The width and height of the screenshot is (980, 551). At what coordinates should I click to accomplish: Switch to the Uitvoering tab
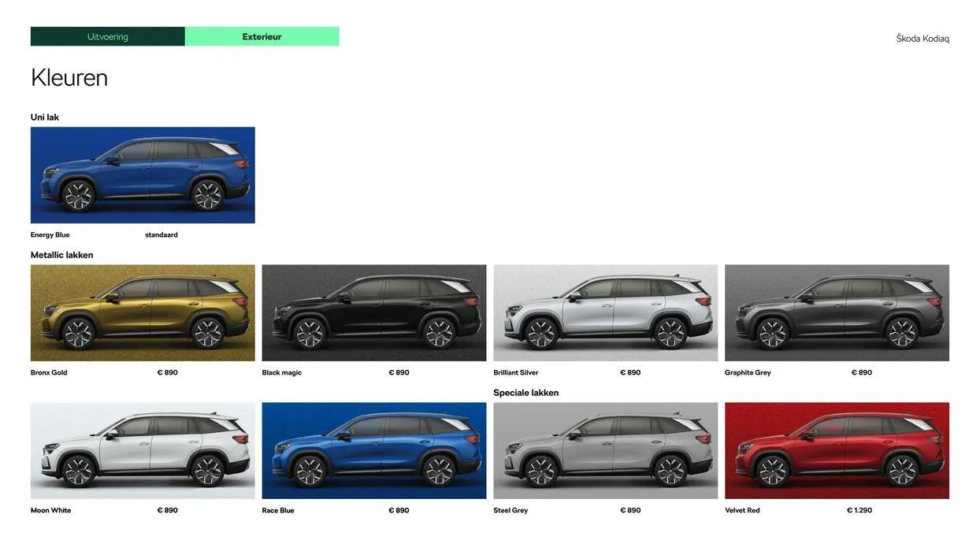tap(107, 35)
